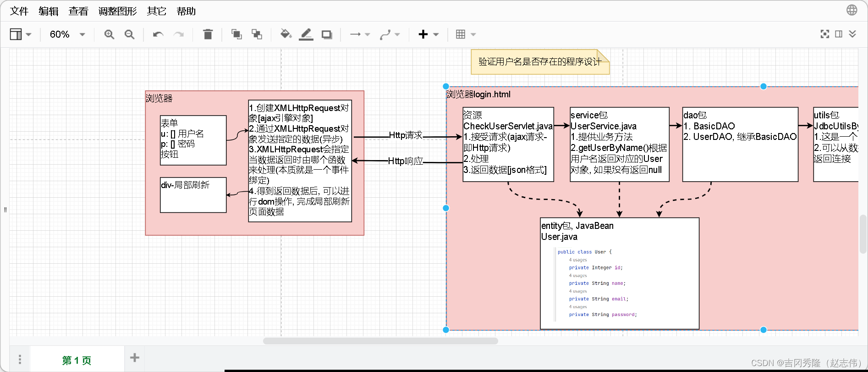Image resolution: width=868 pixels, height=372 pixels.
Task: Open the 查看 menu
Action: pos(78,11)
